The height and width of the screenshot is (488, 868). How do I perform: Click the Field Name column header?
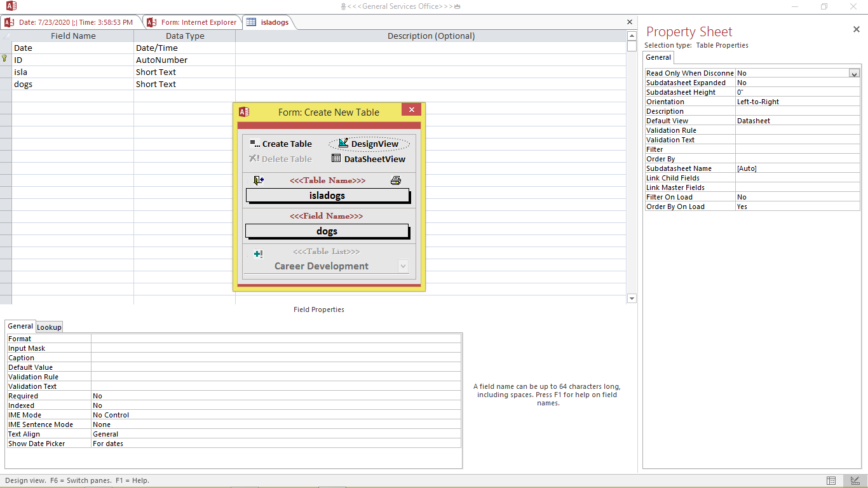73,36
